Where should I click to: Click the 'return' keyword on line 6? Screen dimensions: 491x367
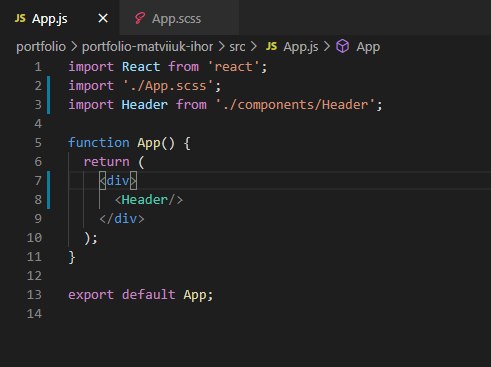[106, 162]
